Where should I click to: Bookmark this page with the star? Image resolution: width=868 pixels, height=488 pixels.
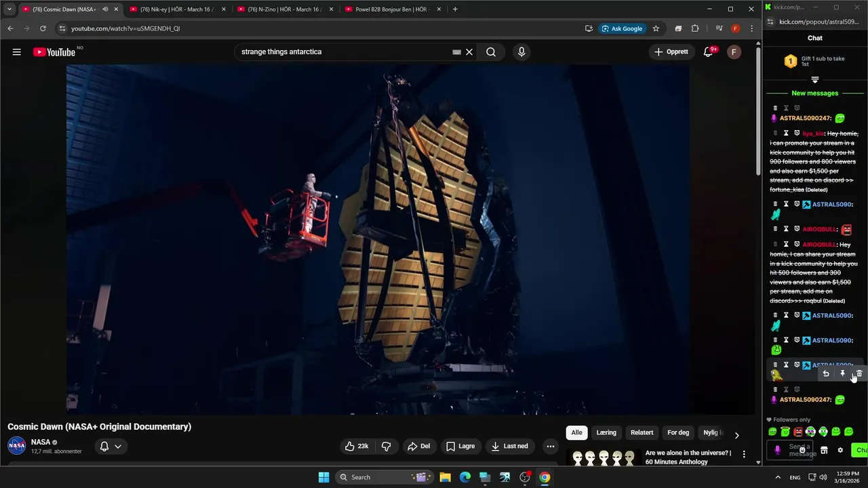[x=656, y=28]
